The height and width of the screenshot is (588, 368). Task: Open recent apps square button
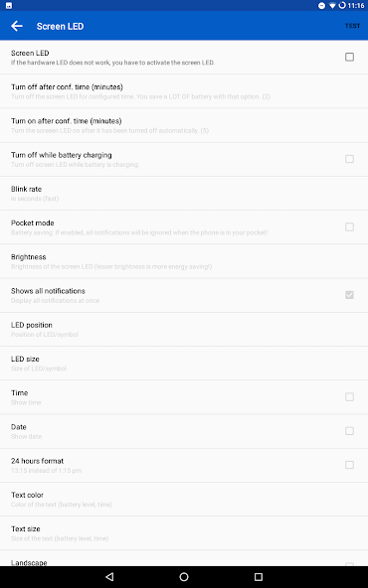(259, 577)
